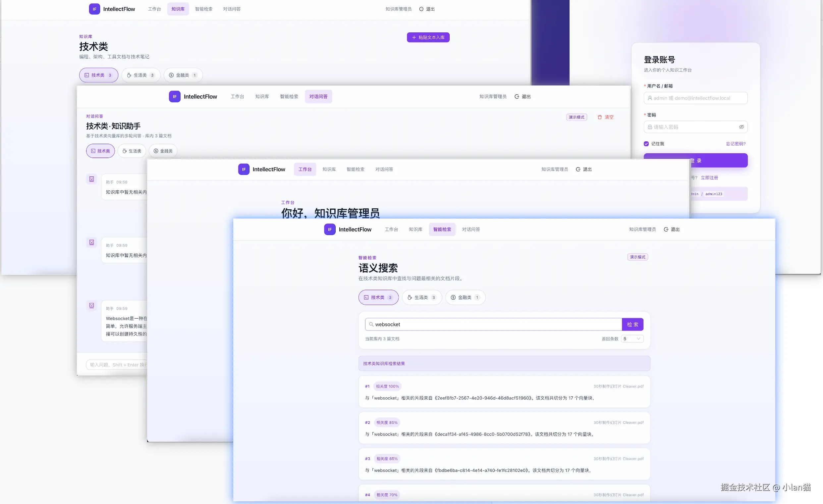Pick the 生活类 category in the semantic search window
This screenshot has width=823, height=504.
point(422,297)
